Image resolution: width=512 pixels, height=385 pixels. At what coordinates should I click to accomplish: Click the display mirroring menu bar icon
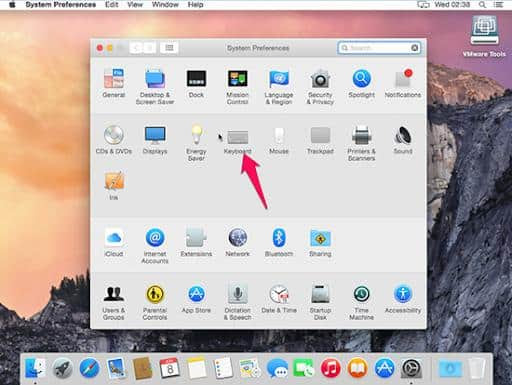[423, 5]
